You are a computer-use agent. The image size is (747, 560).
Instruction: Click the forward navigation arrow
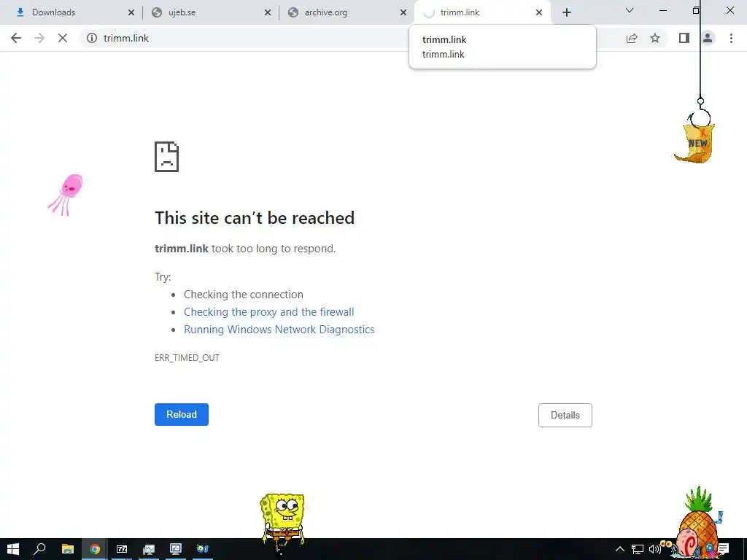(39, 38)
